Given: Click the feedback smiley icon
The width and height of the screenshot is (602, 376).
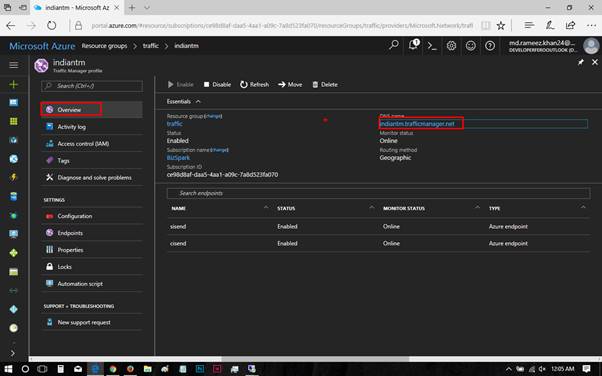Looking at the screenshot, I should coord(471,46).
